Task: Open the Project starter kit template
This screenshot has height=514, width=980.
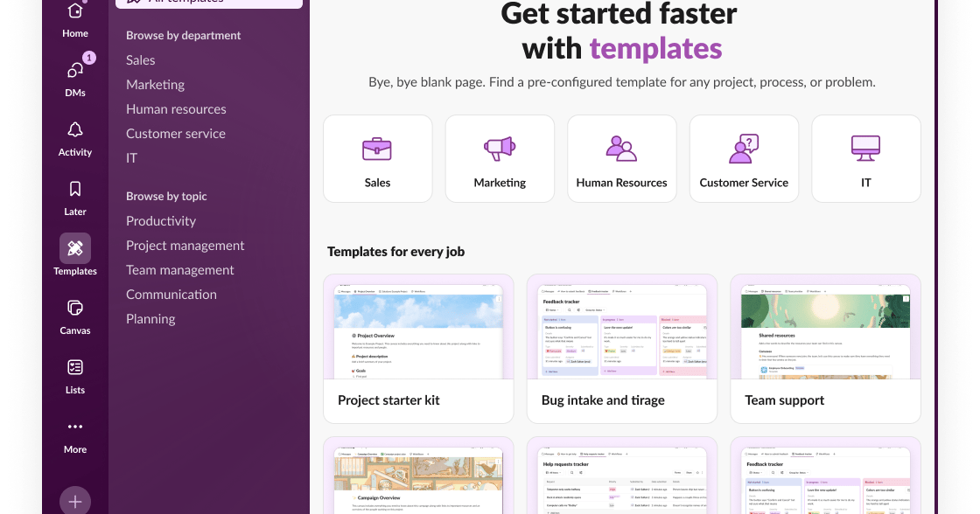Action: tap(418, 349)
